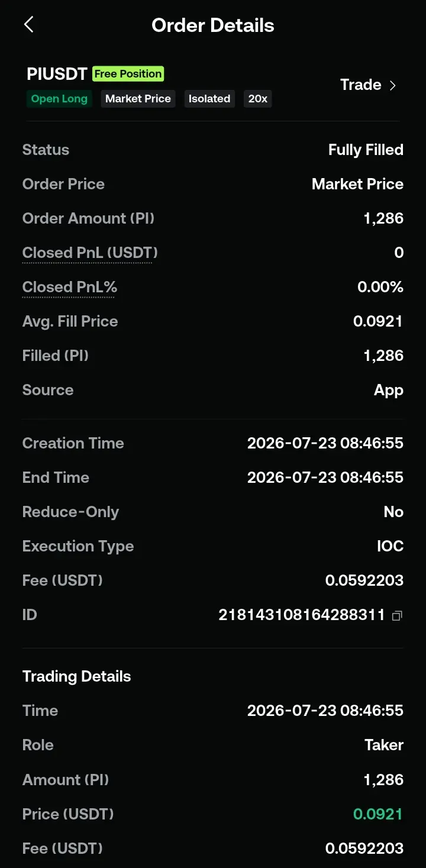Image resolution: width=426 pixels, height=868 pixels.
Task: Tap the Taker role value
Action: point(384,745)
